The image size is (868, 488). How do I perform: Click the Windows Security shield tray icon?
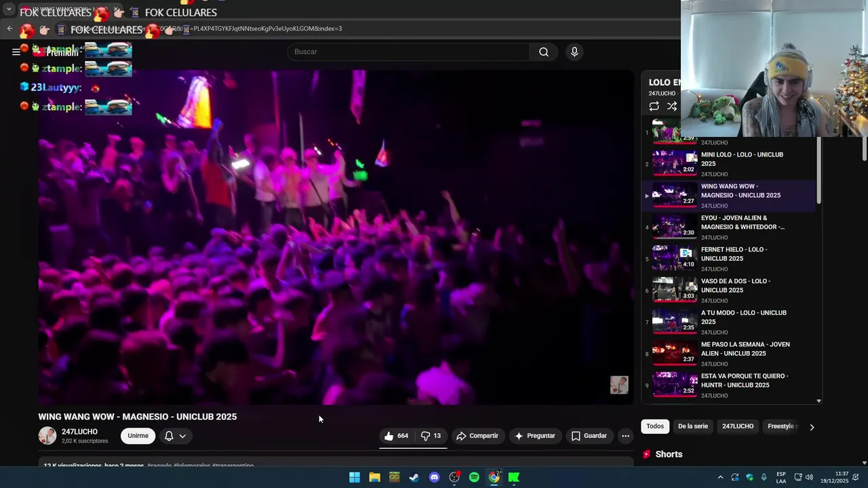tap(749, 477)
